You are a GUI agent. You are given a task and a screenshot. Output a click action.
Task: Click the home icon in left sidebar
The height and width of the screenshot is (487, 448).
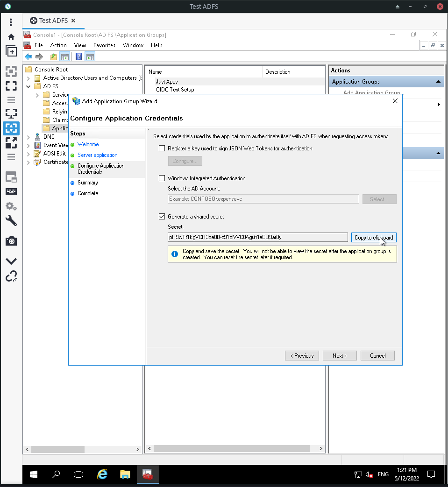tap(11, 36)
